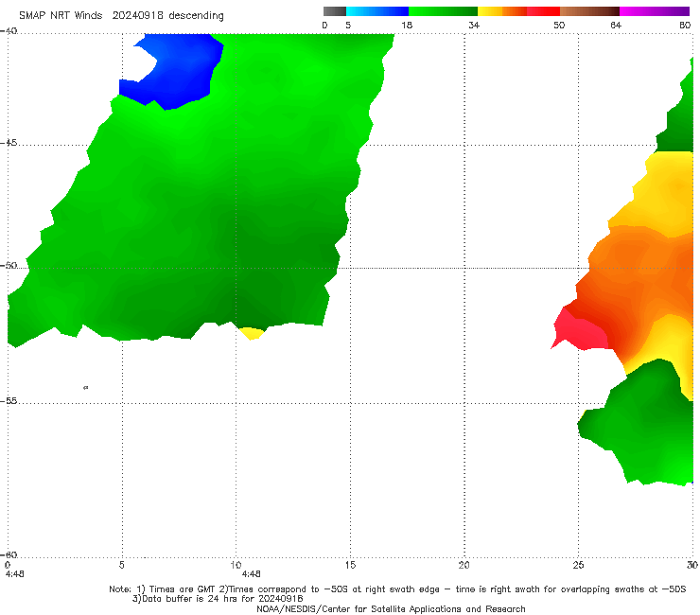Pick the cyan-to-blue segment of the wind color bar
The height and width of the screenshot is (615, 700).
point(377,11)
